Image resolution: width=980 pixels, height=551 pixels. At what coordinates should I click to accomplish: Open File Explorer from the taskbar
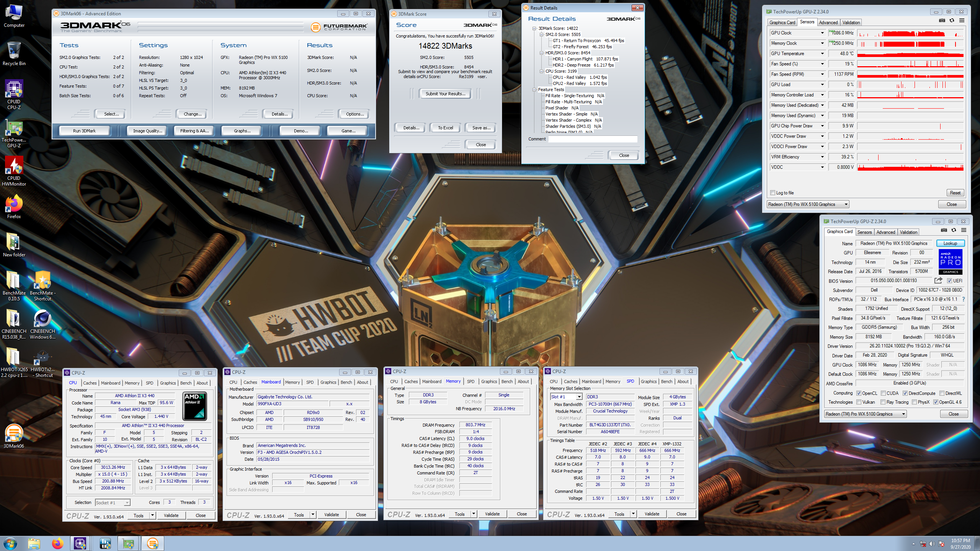coord(34,543)
